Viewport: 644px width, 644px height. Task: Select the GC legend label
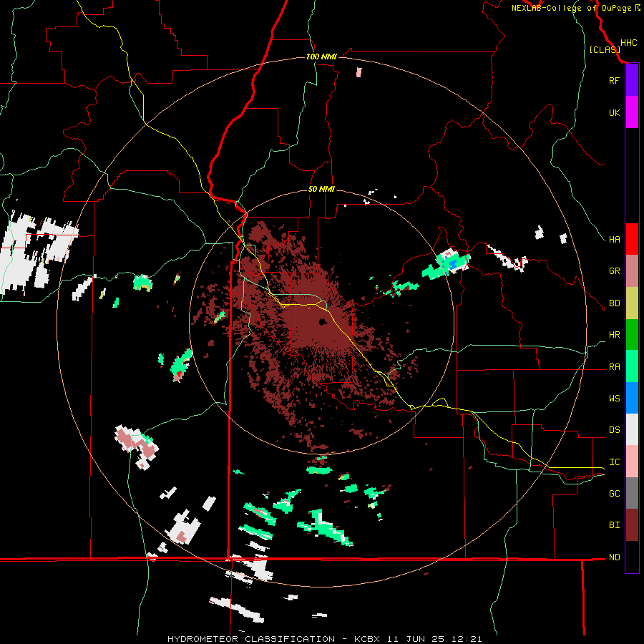click(x=614, y=493)
